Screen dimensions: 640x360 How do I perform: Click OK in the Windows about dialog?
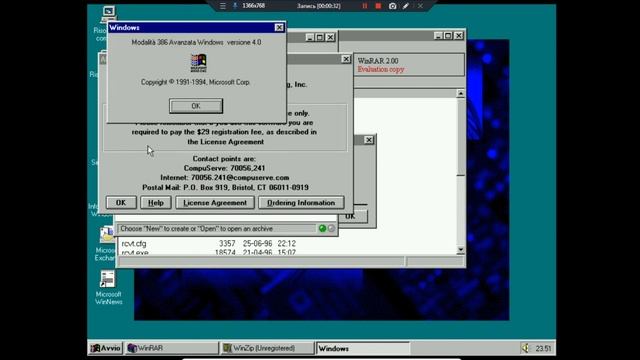196,106
